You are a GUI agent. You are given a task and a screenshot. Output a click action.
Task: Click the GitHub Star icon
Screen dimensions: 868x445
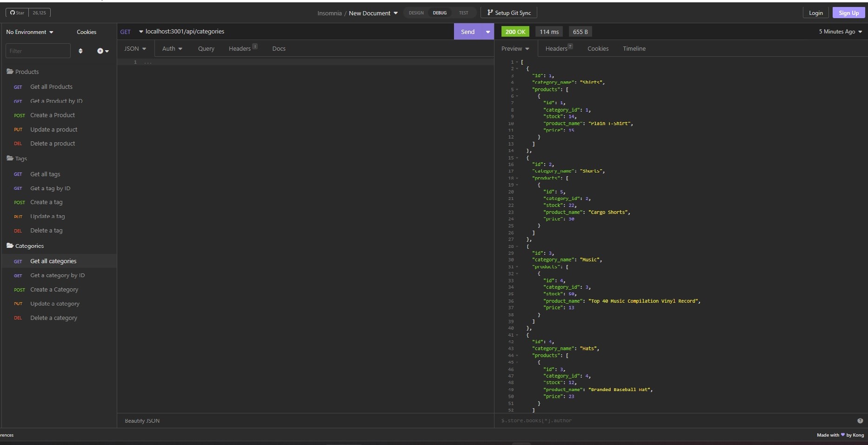click(x=12, y=13)
